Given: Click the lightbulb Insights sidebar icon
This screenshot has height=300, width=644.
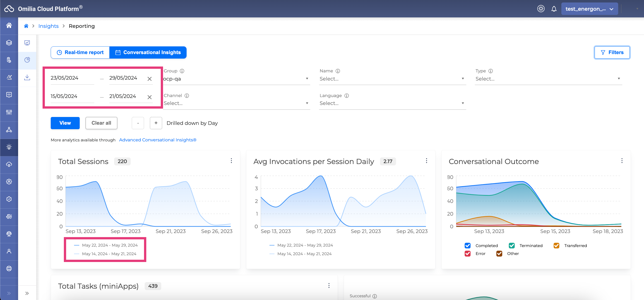Looking at the screenshot, I should point(9,147).
